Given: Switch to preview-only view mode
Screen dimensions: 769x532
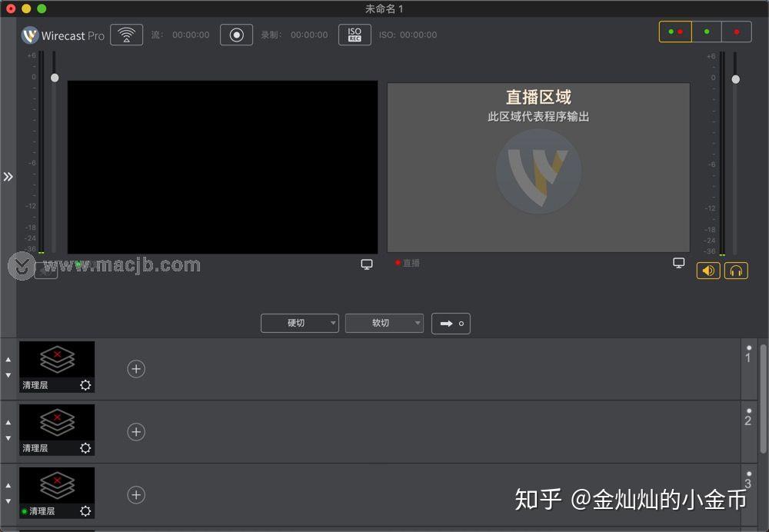Looking at the screenshot, I should tap(707, 32).
